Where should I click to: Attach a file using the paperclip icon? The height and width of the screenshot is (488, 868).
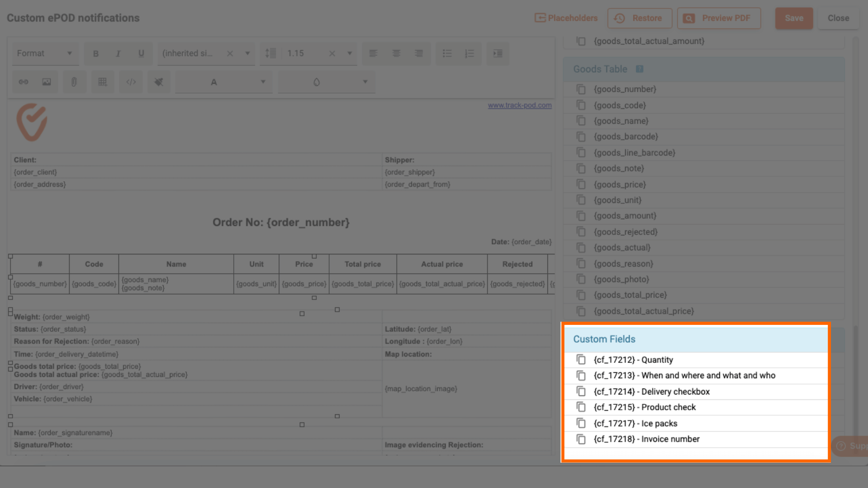(x=75, y=82)
